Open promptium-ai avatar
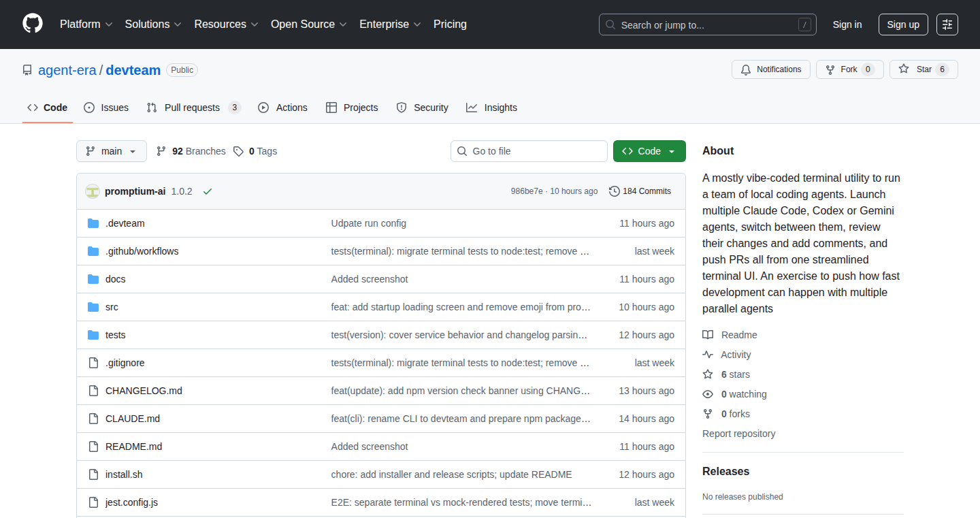Screen dimensions: 980x518 tap(93, 191)
